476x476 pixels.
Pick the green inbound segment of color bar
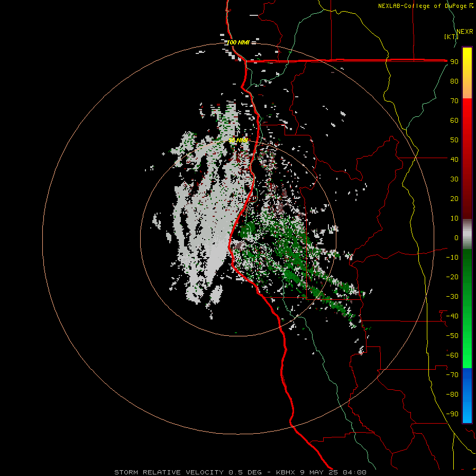click(467, 309)
